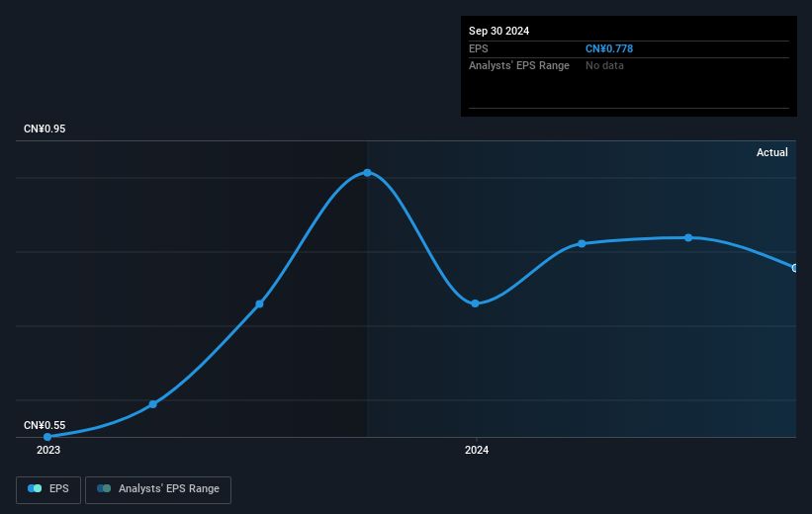Select the second EPS point near CN¥0.55 gridline
Screen dimensions: 812x514
152,404
